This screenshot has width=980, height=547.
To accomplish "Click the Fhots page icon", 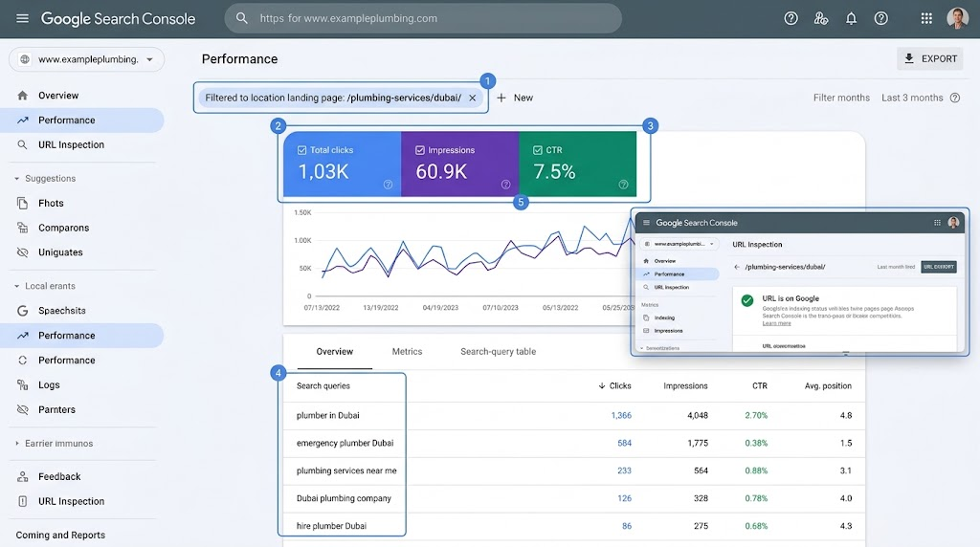I will 23,203.
